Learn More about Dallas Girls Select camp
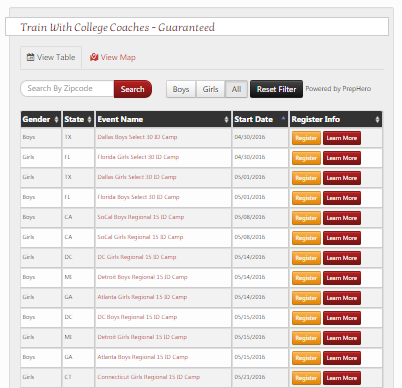The height and width of the screenshot is (388, 402). tap(342, 178)
